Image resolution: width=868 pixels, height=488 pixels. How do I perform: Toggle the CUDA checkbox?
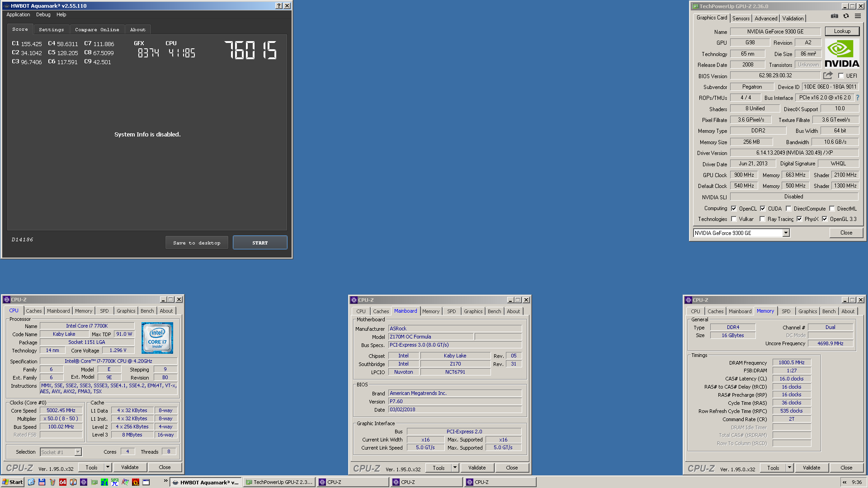(x=763, y=208)
